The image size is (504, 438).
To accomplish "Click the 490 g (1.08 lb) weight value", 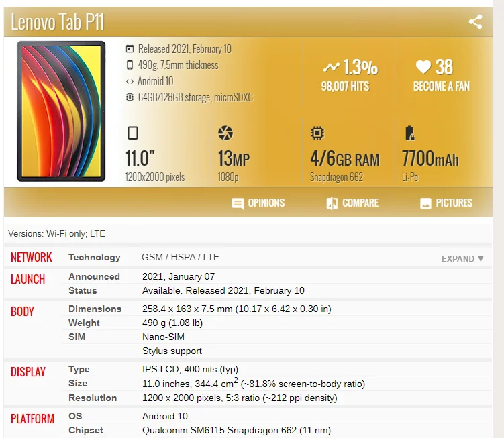I will tap(172, 323).
